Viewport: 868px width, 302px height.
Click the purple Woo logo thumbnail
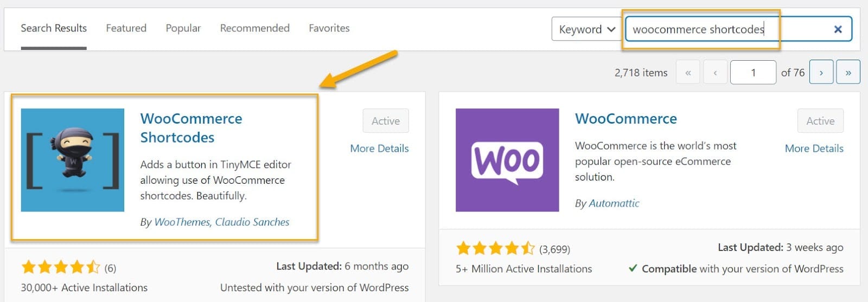pyautogui.click(x=507, y=160)
